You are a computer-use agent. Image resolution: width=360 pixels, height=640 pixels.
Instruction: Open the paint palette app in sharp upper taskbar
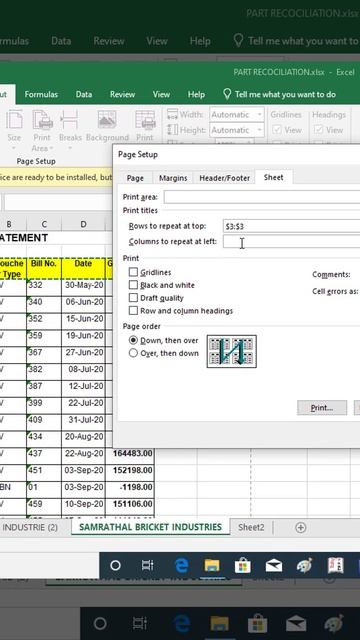304,565
